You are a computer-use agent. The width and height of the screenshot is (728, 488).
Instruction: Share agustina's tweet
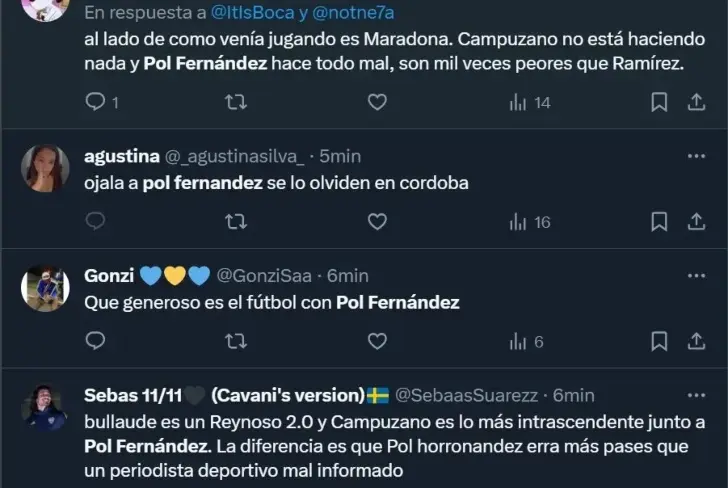(695, 222)
